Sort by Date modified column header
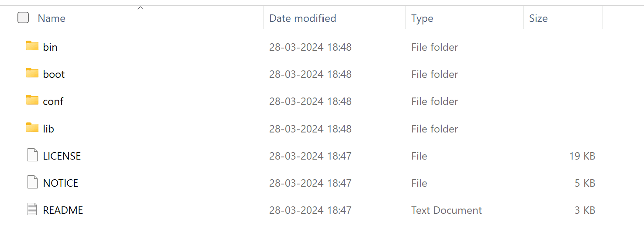The width and height of the screenshot is (644, 230). [x=302, y=18]
